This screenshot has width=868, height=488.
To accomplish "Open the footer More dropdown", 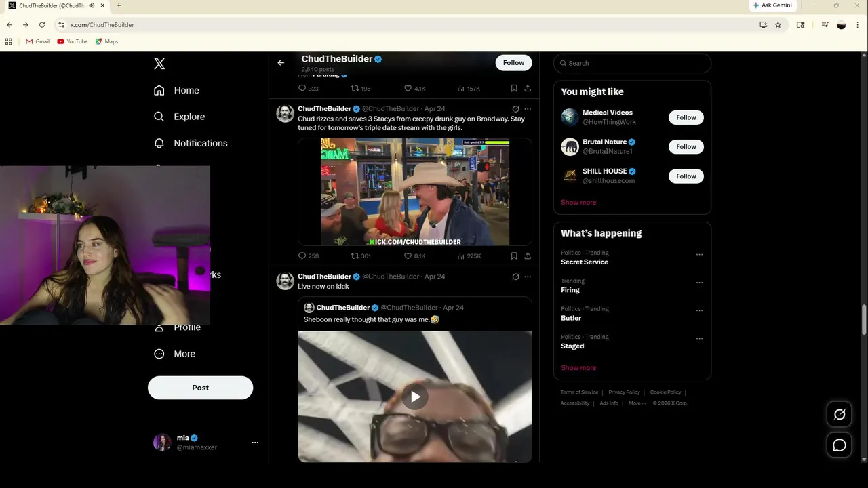I will 636,403.
